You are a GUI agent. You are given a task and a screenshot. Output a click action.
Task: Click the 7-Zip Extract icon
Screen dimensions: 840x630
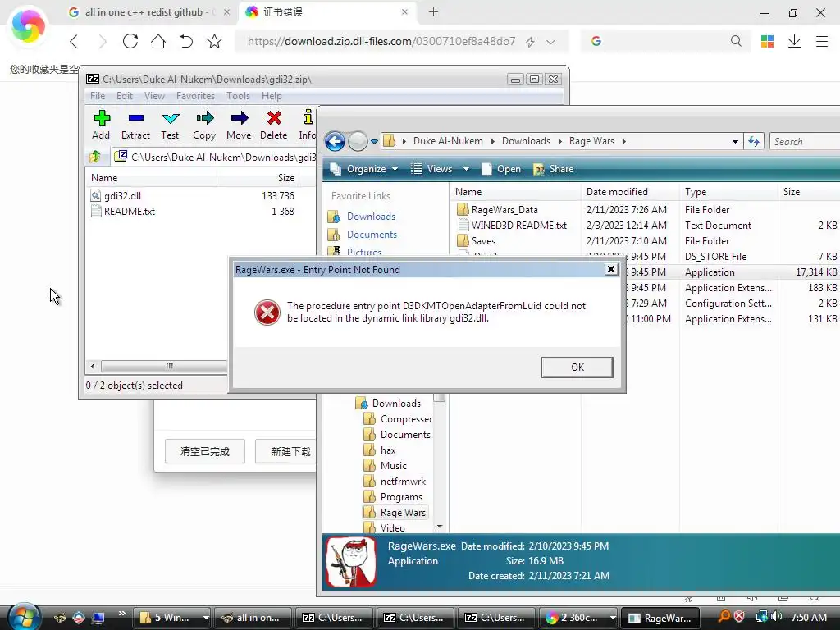[135, 118]
